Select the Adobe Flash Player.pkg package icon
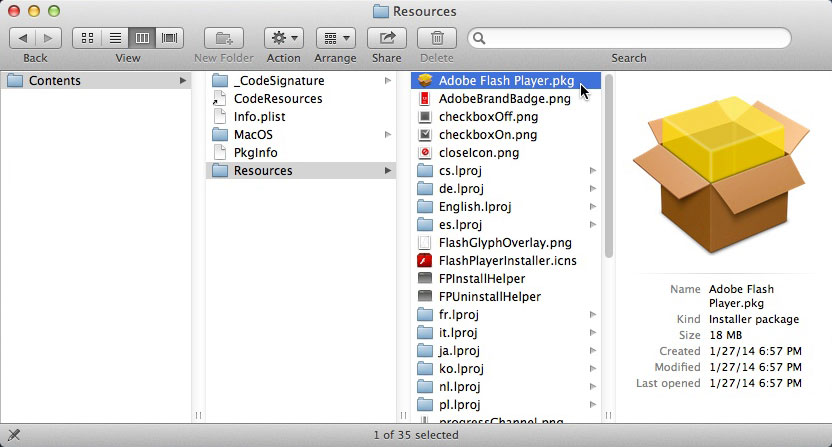The height and width of the screenshot is (447, 832). (x=424, y=81)
